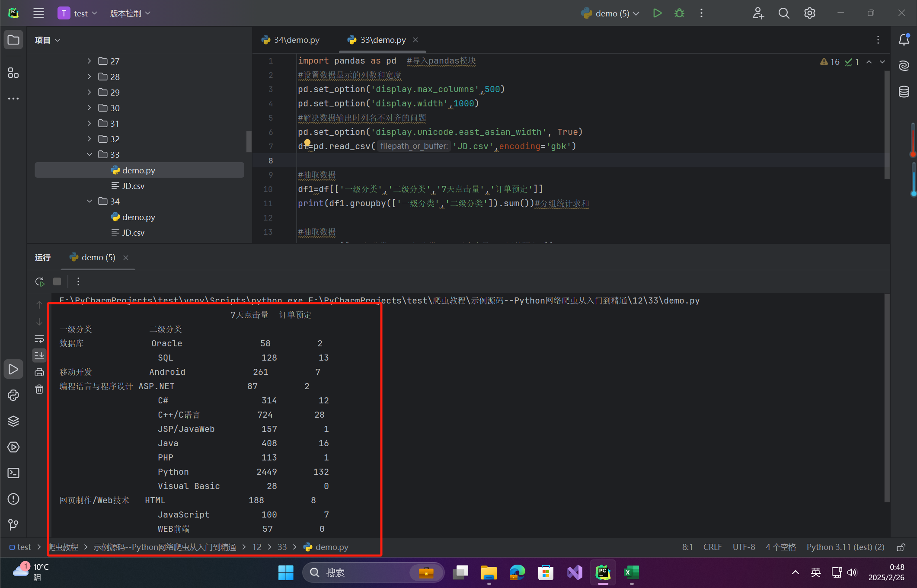Click the CRLF line separator widget
The height and width of the screenshot is (588, 917).
click(713, 547)
